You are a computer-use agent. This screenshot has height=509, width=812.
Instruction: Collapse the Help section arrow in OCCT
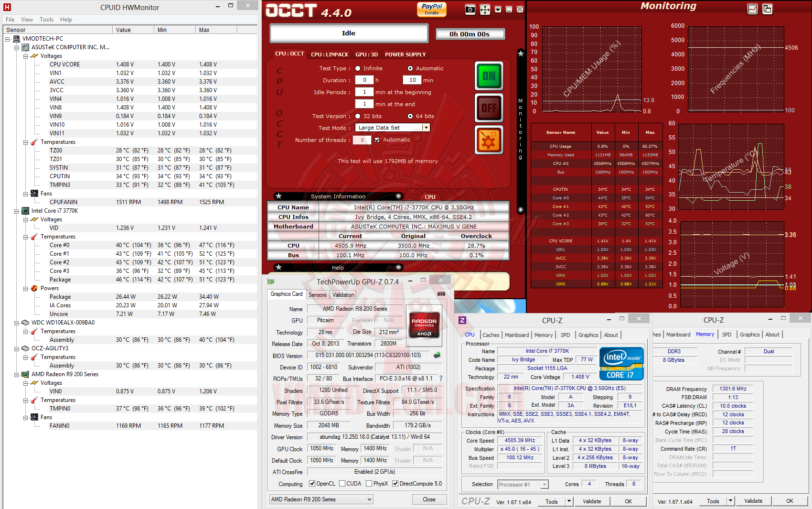[398, 268]
